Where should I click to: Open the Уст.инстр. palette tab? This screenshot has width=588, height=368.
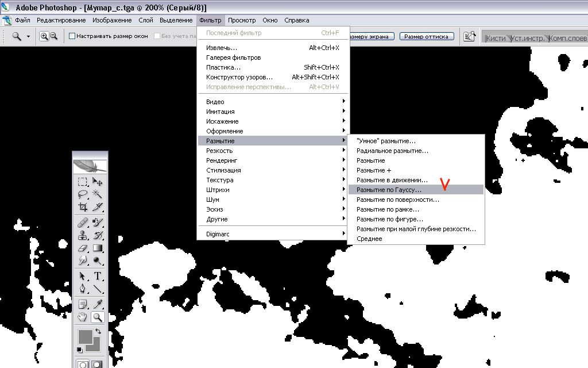(x=527, y=38)
